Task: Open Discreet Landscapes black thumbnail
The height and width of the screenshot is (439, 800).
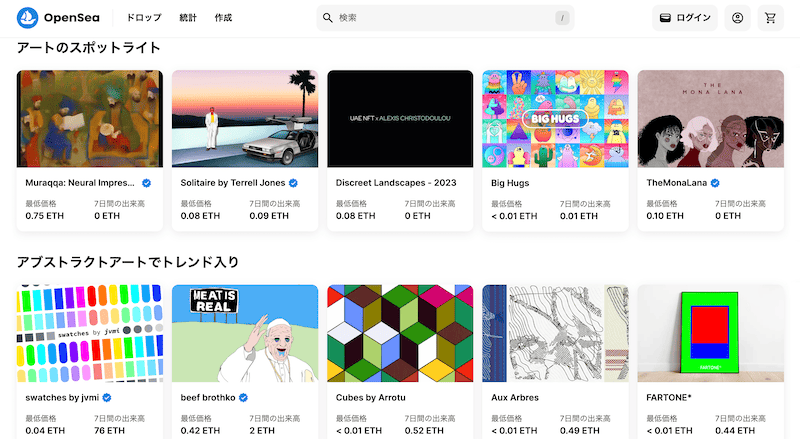Action: 400,118
